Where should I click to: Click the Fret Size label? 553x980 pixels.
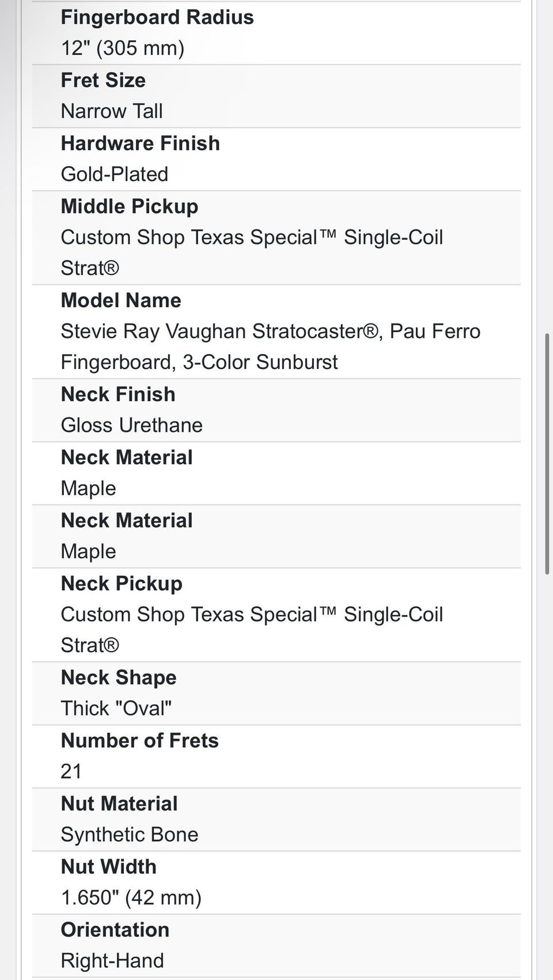point(103,80)
